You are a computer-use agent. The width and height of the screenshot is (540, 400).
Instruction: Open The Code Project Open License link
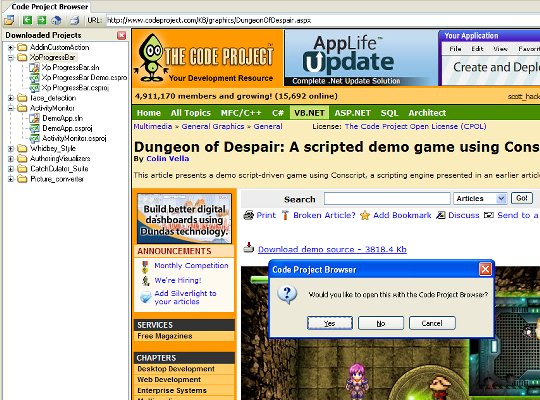tap(415, 126)
